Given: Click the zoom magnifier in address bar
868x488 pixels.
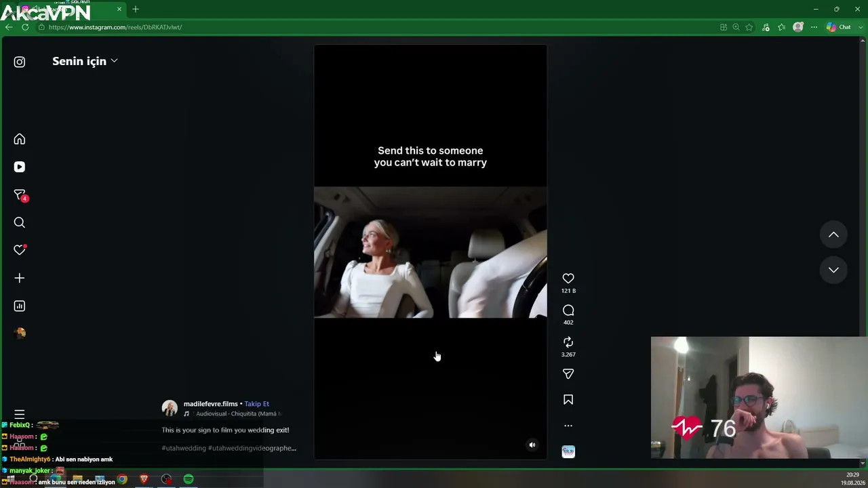Looking at the screenshot, I should 736,27.
